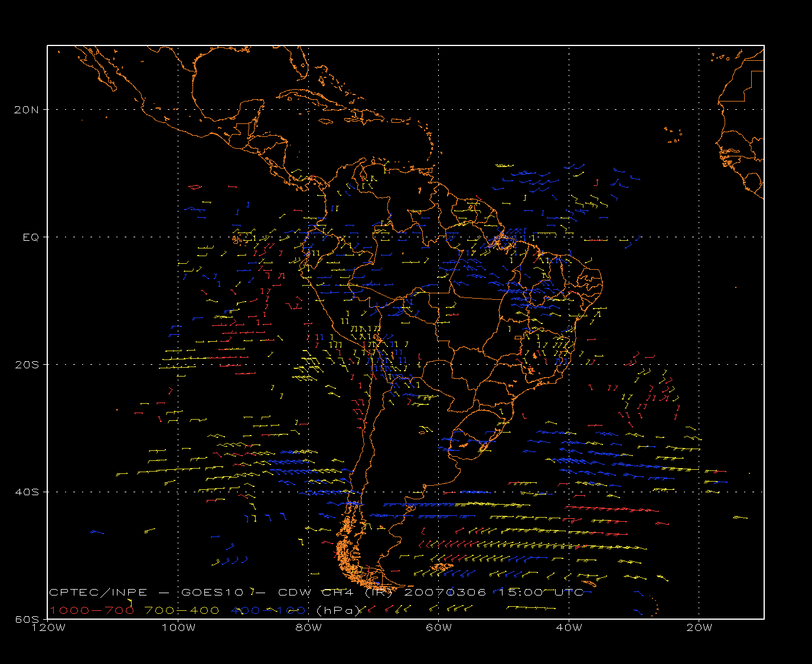Click the 20W longitude label

tap(699, 627)
